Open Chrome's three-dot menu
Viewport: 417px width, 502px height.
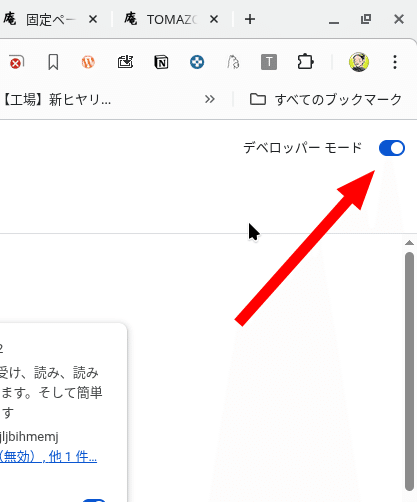tap(395, 62)
